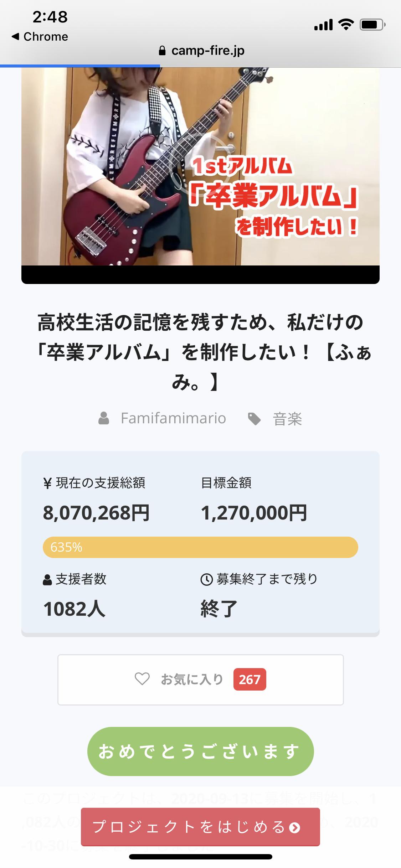401x868 pixels.
Task: Tap the 1082人 supporter count
Action: [74, 609]
